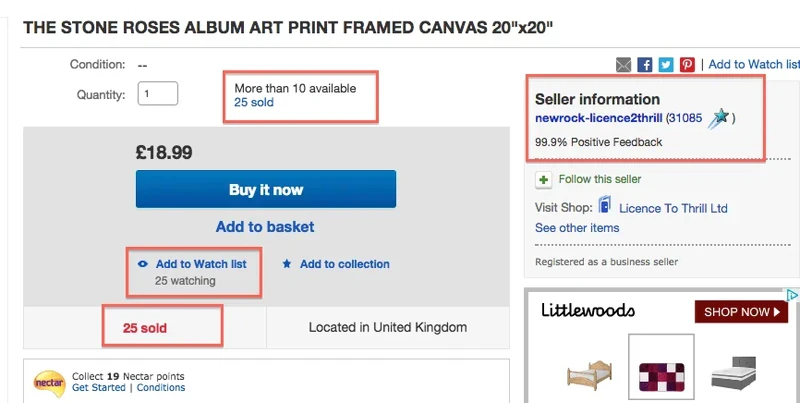Pin this listing on Pinterest
This screenshot has width=800, height=403.
[687, 65]
